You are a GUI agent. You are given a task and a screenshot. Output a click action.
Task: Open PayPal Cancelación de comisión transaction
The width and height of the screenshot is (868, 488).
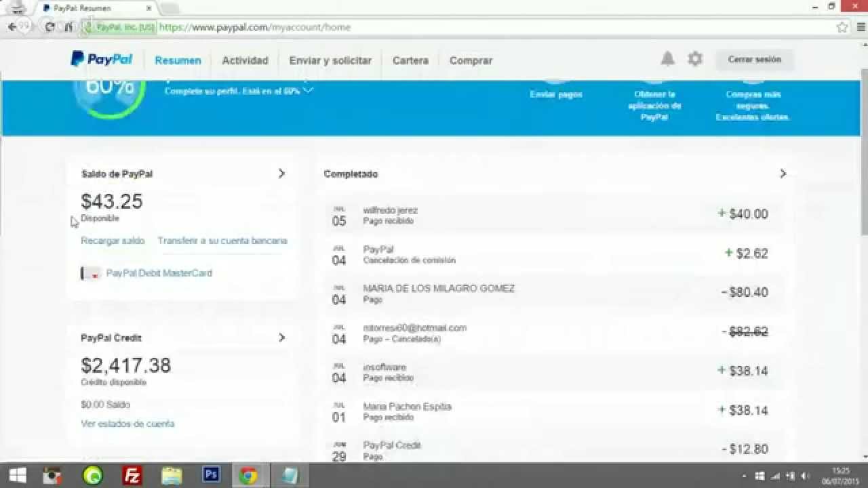click(x=553, y=253)
